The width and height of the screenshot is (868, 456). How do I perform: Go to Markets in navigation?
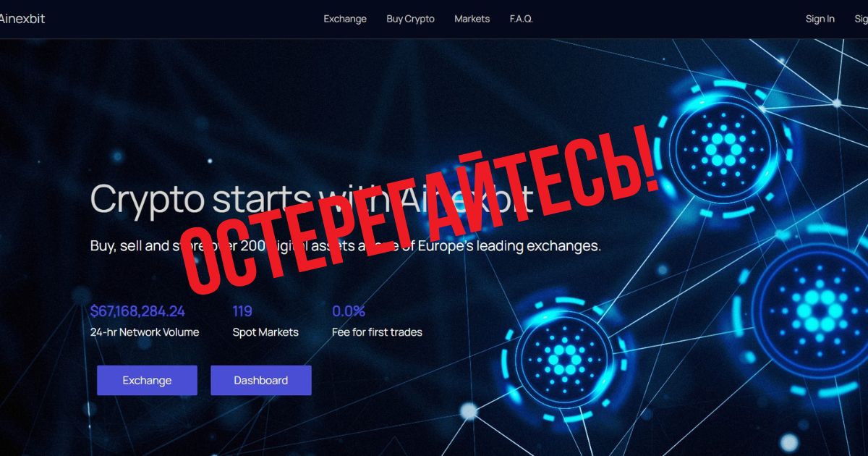472,19
